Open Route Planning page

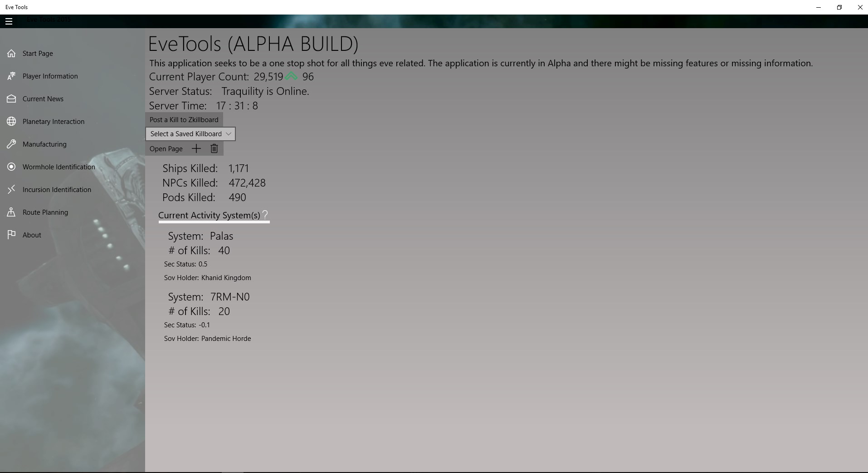point(45,212)
